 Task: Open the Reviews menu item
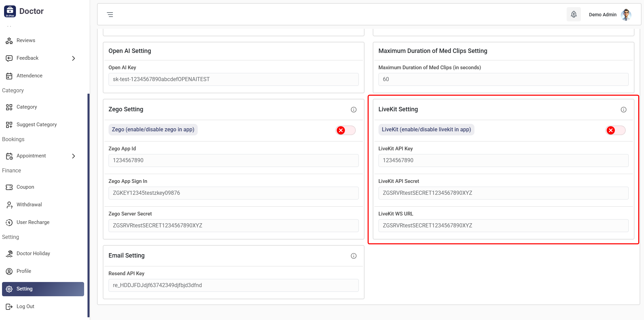(x=26, y=40)
